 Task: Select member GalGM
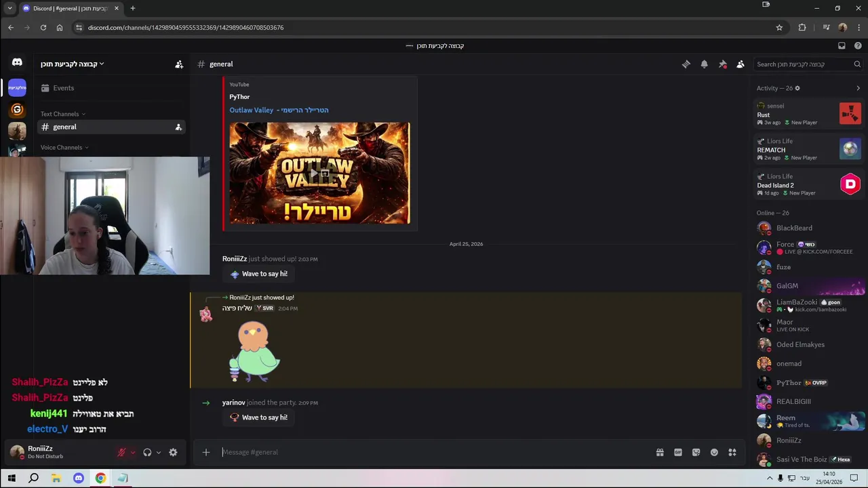[809, 286]
